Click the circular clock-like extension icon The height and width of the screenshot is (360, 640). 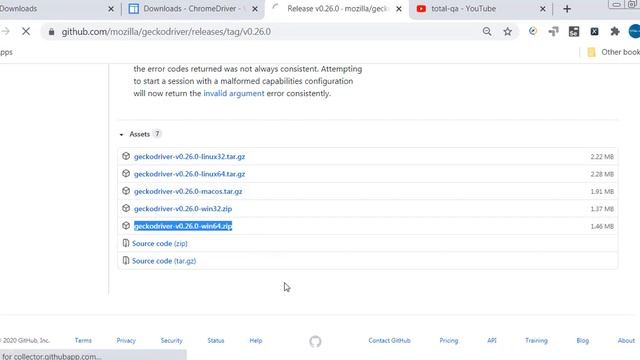coord(533,31)
